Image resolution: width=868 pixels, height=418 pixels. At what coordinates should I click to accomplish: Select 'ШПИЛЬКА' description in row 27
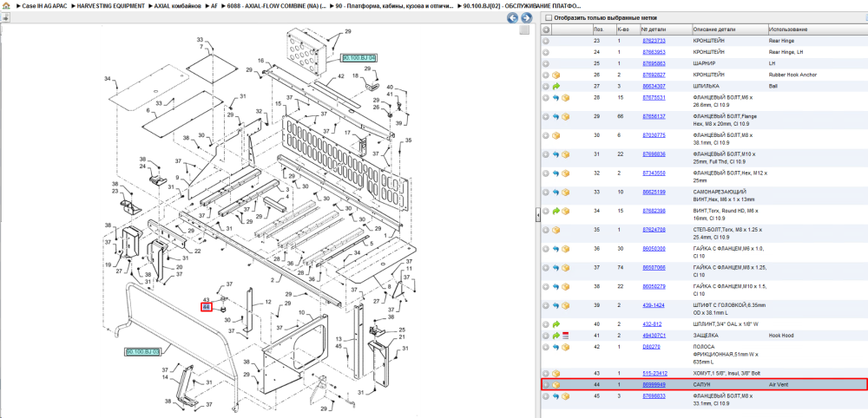706,86
